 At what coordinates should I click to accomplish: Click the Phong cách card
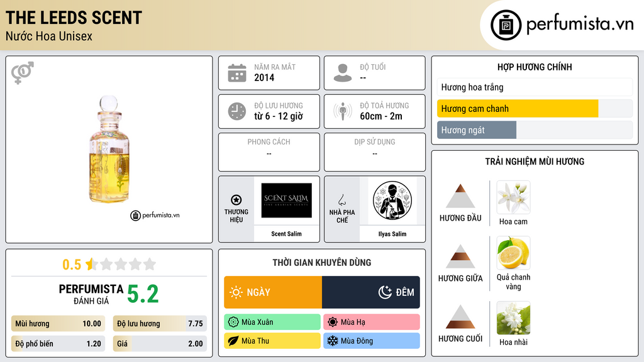(269, 152)
